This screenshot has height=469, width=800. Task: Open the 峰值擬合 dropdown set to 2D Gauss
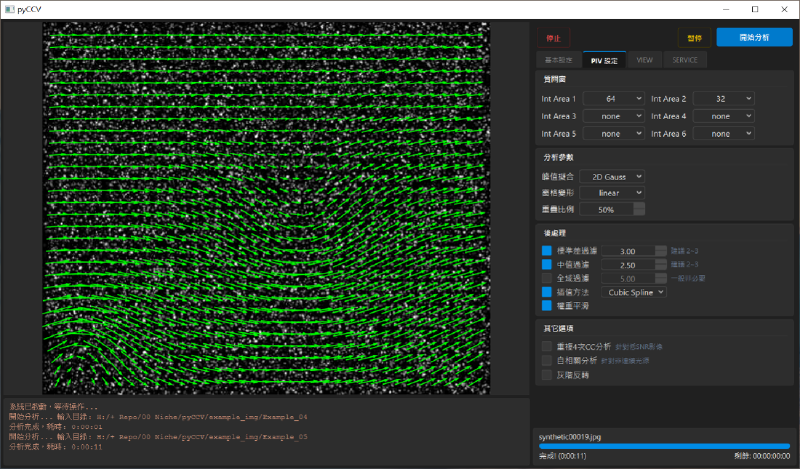pyautogui.click(x=612, y=177)
